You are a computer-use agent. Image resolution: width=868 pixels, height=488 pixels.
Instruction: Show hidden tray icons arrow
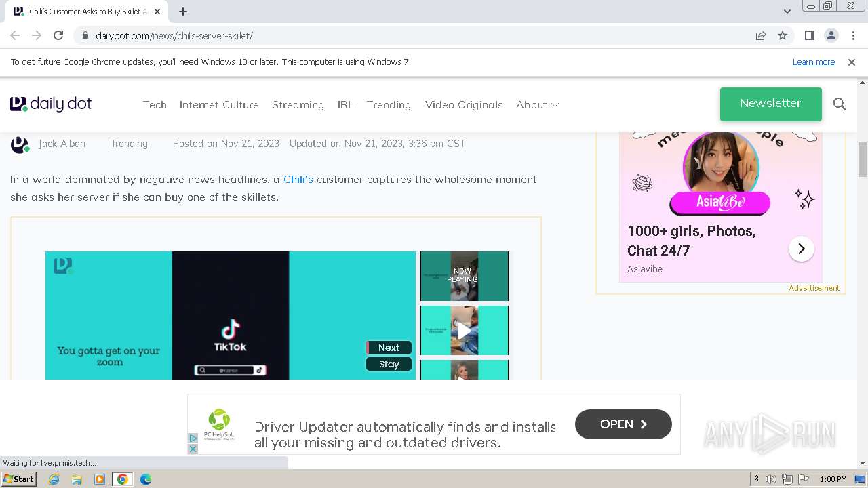click(x=756, y=479)
